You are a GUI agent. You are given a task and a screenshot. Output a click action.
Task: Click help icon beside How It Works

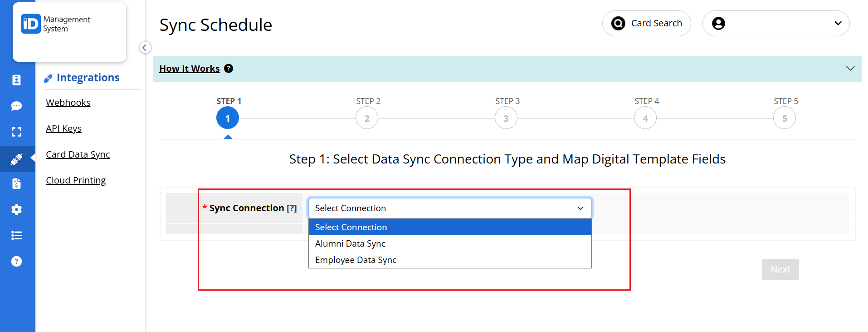click(229, 69)
